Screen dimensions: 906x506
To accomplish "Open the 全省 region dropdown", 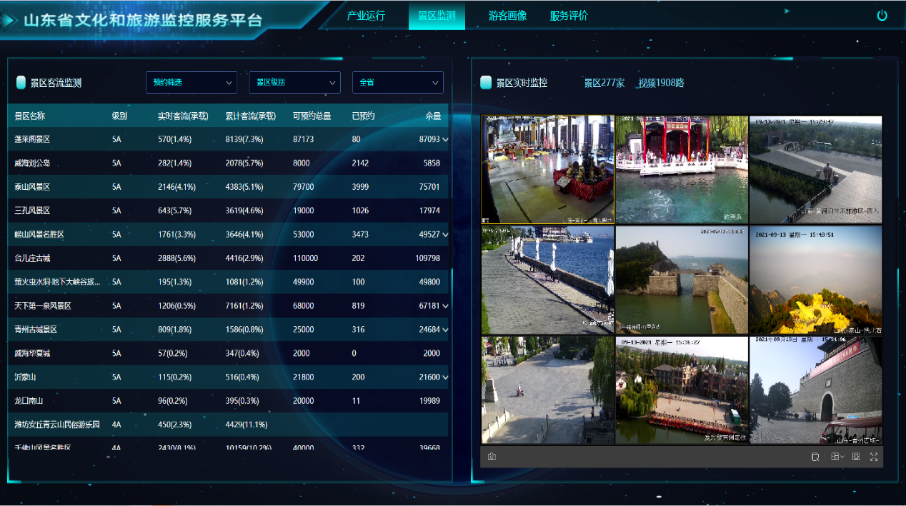I will tap(397, 82).
